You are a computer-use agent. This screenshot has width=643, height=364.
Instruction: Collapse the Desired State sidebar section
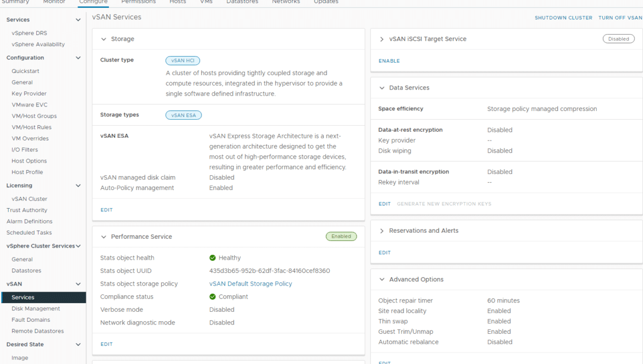click(x=78, y=344)
